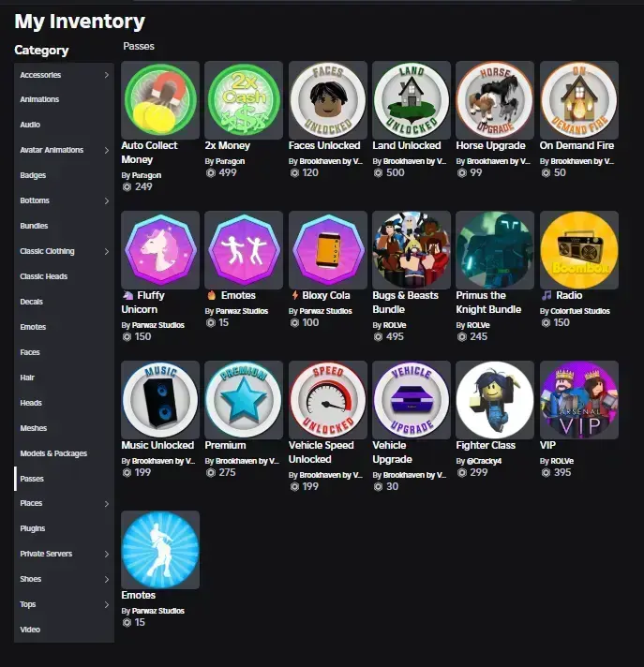
Task: Open the Auto Collect Money pass icon
Action: 160,100
